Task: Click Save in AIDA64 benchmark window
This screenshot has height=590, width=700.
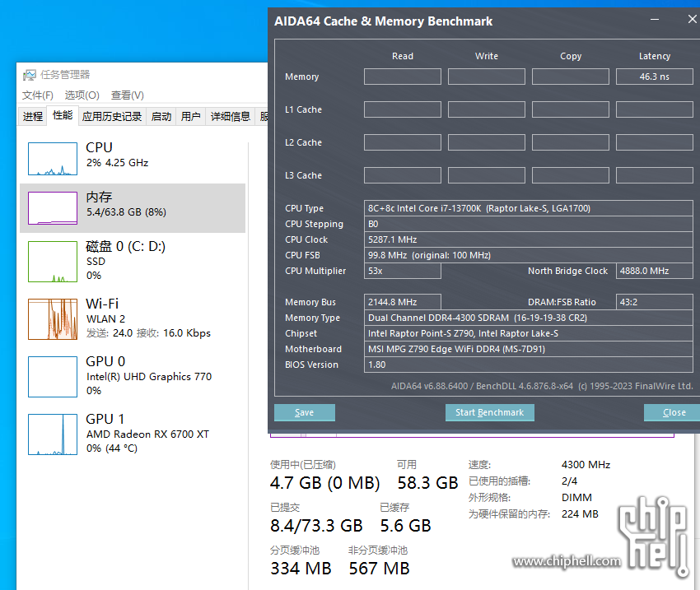Action: tap(305, 412)
